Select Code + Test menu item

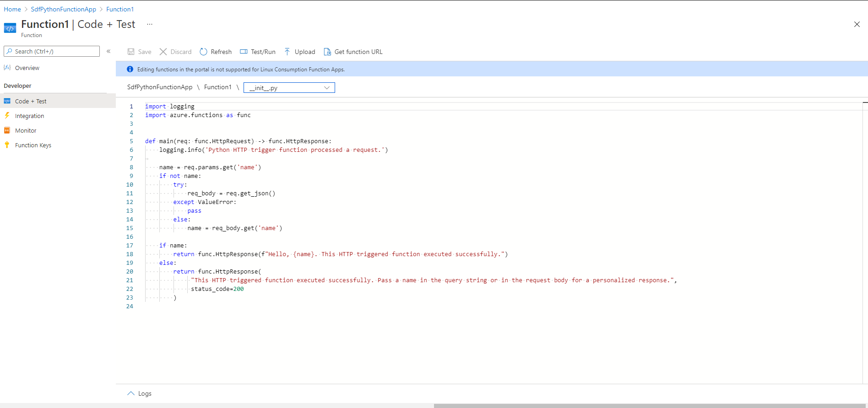(58, 101)
